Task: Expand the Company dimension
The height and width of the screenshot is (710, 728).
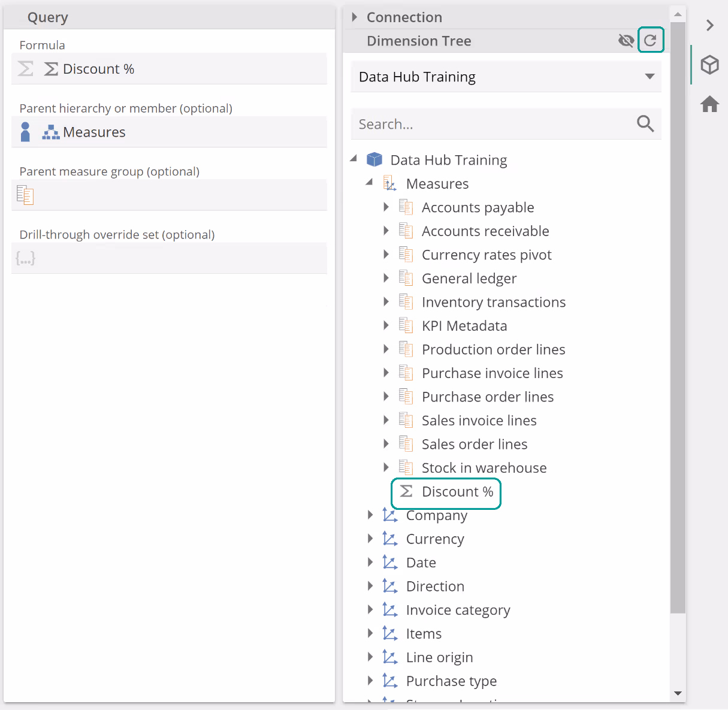Action: 370,515
